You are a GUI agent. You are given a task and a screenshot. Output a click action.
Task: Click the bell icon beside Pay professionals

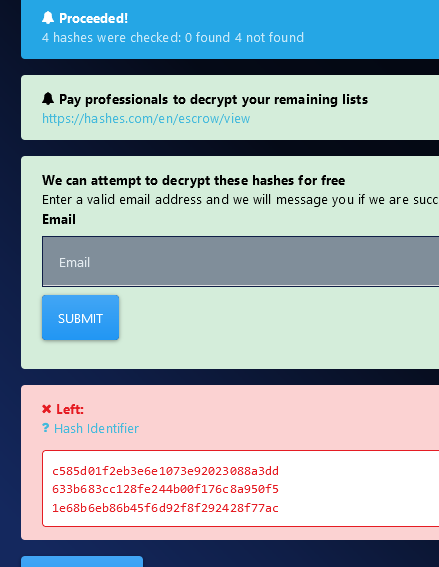tap(48, 99)
